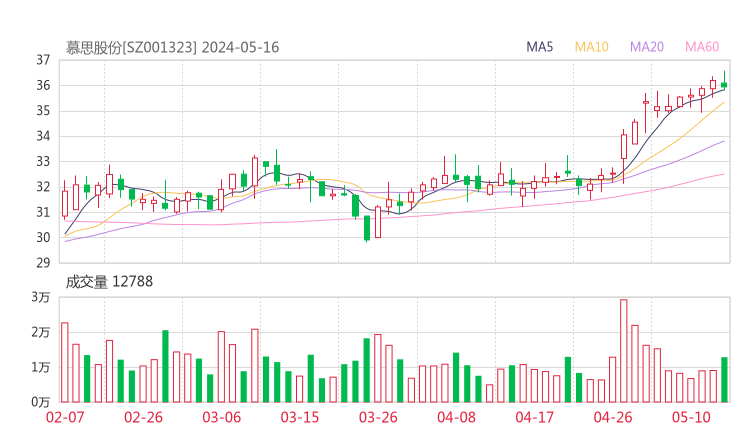
Task: Click the 04-17 date axis label
Action: pos(534,417)
